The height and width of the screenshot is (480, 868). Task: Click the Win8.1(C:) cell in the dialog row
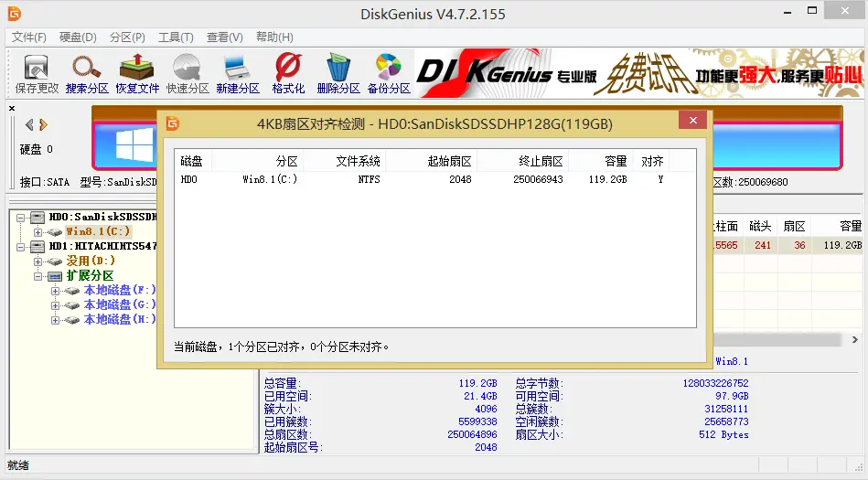[270, 179]
